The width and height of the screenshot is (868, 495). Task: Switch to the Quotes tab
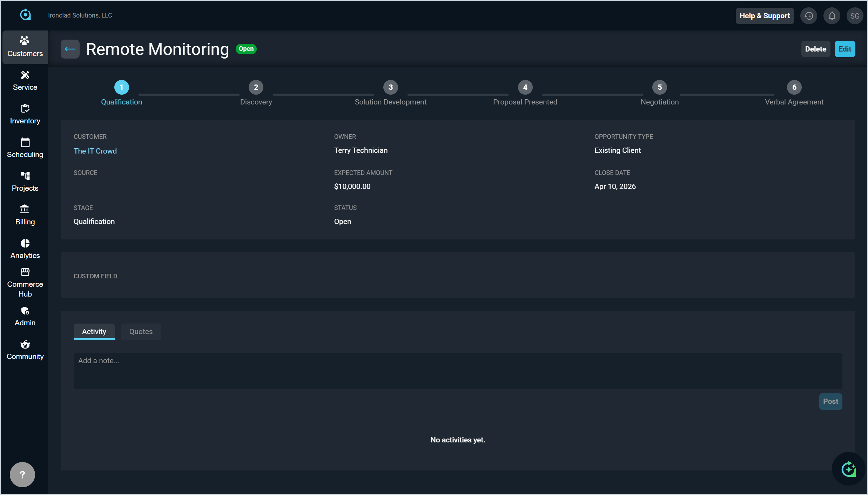click(x=141, y=332)
